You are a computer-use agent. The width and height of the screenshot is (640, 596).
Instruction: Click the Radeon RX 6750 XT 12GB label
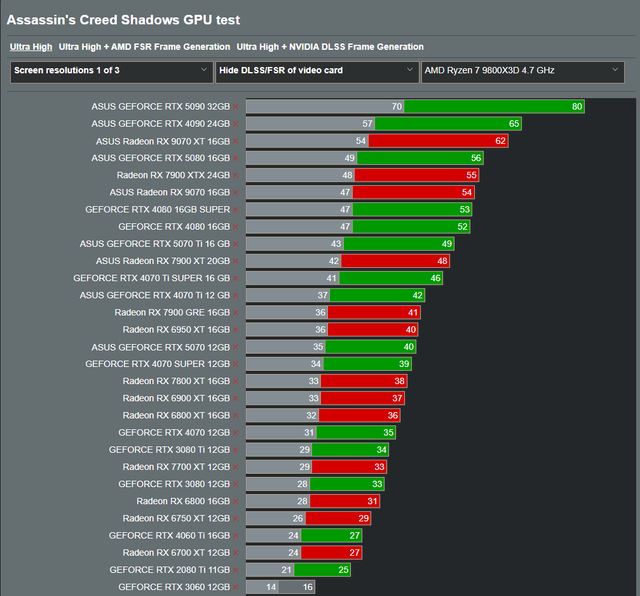coord(176,518)
